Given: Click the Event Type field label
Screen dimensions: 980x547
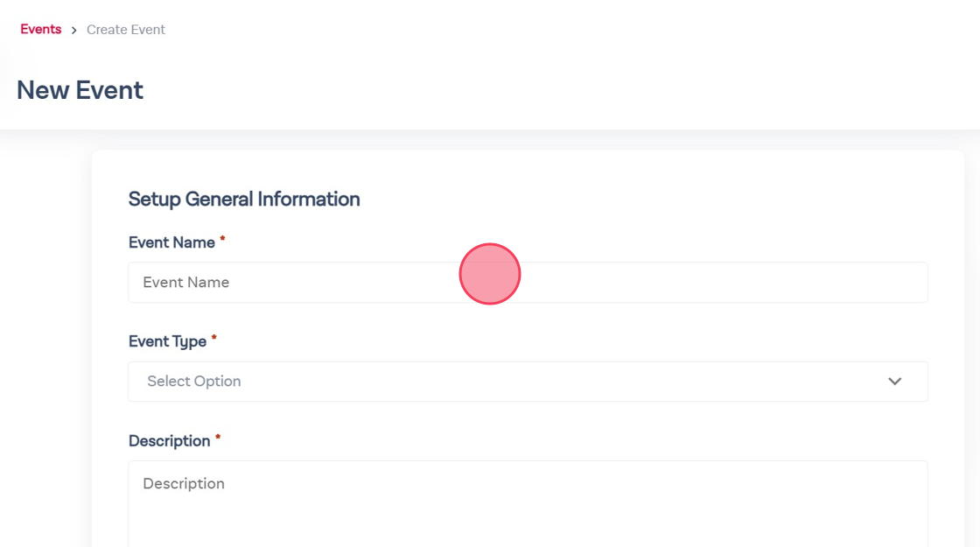Looking at the screenshot, I should coord(167,341).
